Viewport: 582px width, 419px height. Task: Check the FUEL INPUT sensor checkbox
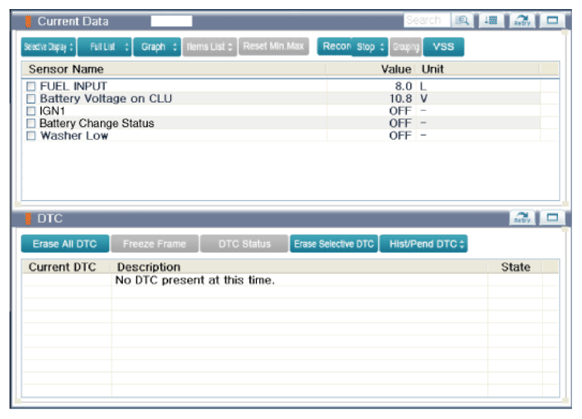(x=31, y=86)
